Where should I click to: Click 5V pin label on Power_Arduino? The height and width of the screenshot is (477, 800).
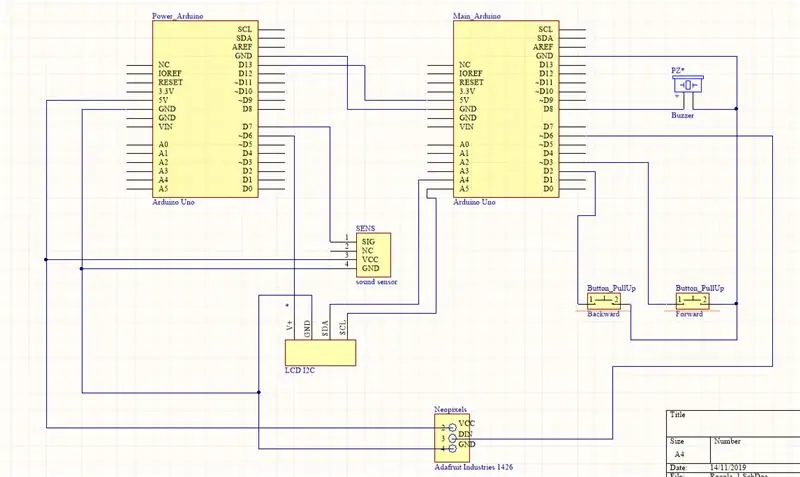click(x=163, y=100)
